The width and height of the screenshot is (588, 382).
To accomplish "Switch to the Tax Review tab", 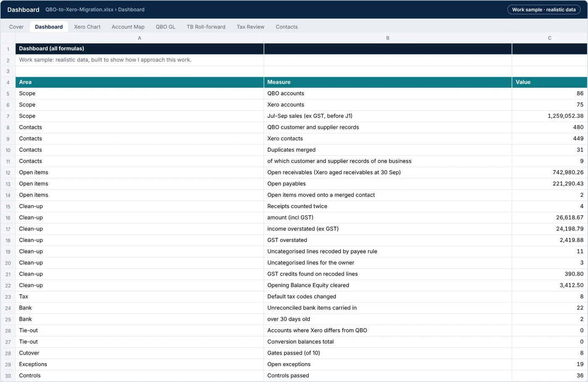I will tap(251, 27).
